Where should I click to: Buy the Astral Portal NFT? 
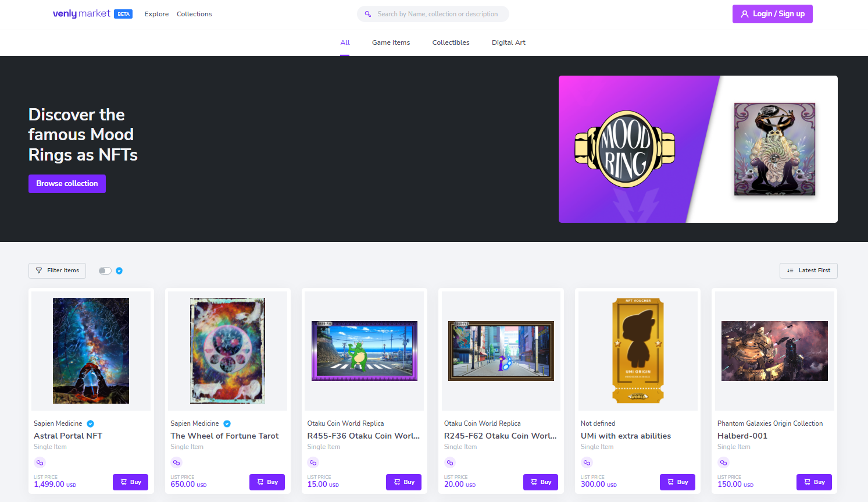pyautogui.click(x=130, y=482)
